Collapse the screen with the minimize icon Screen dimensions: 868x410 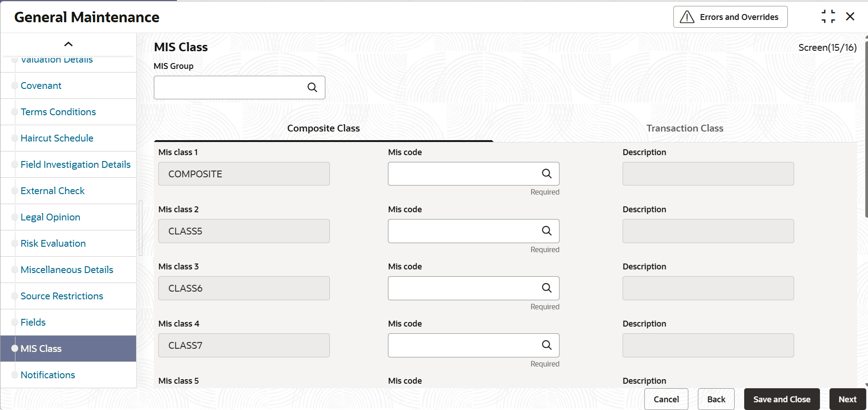point(828,17)
